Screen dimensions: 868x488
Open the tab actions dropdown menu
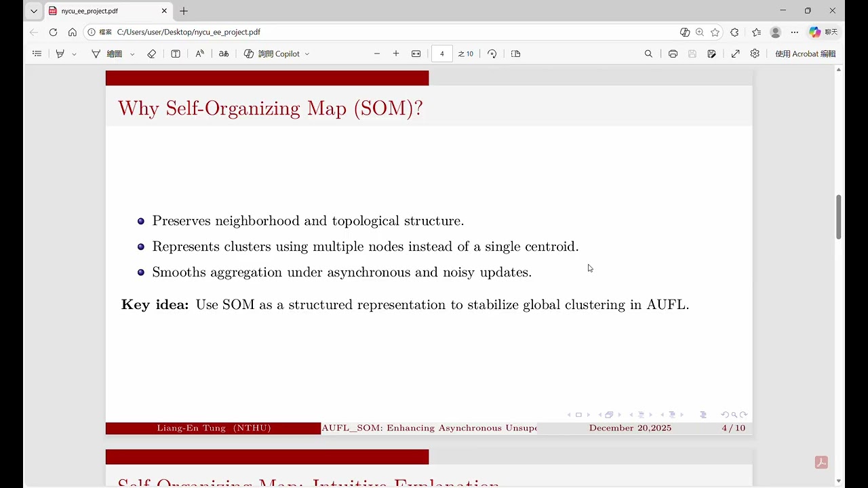[x=34, y=11]
